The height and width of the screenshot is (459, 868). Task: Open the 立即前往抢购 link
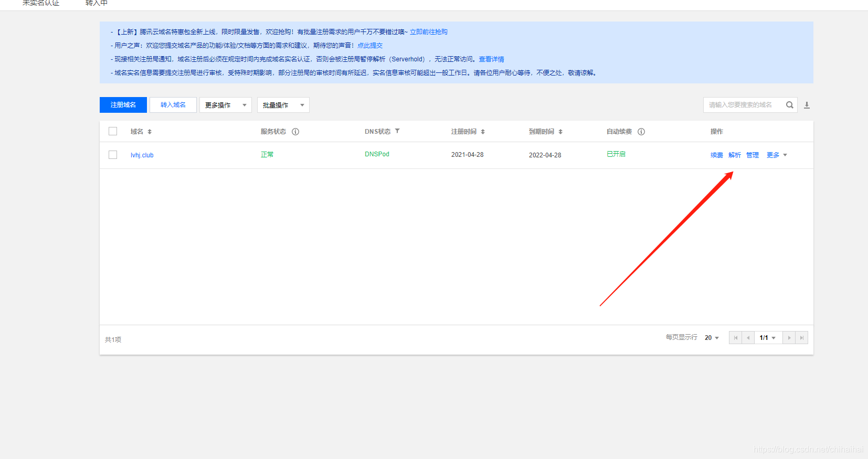429,32
